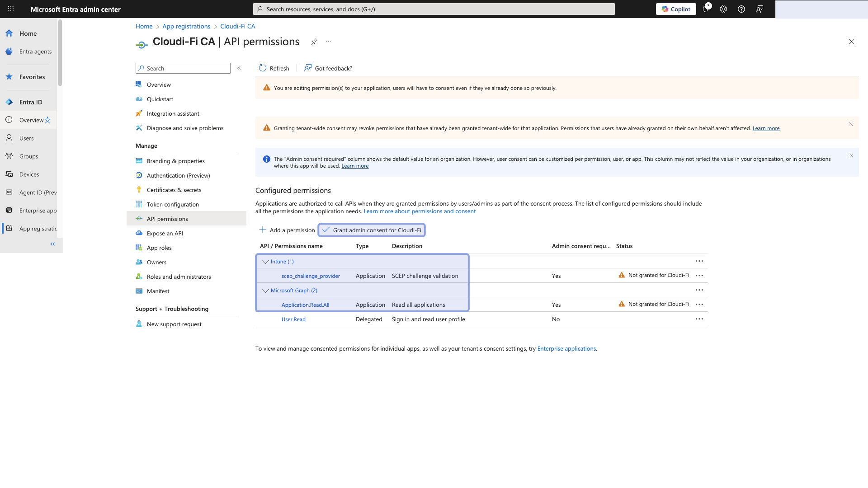Collapse the left navigation pane
868x488 pixels.
(x=52, y=244)
